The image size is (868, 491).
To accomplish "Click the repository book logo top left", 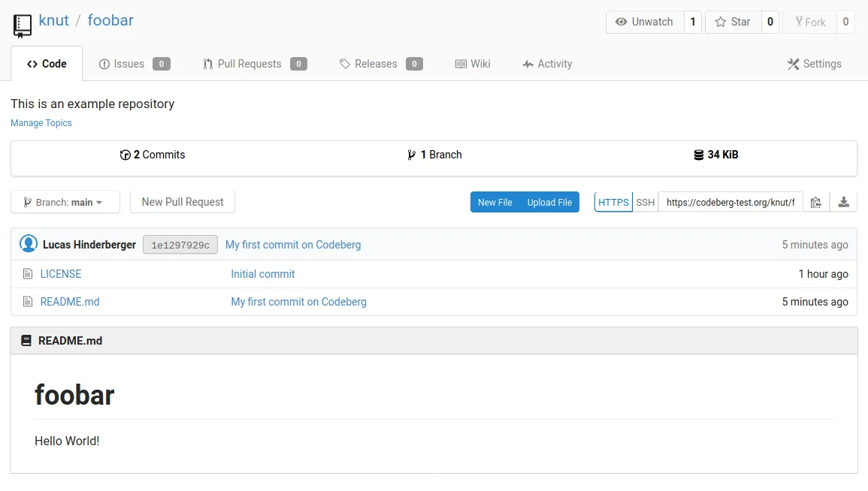I will [22, 25].
